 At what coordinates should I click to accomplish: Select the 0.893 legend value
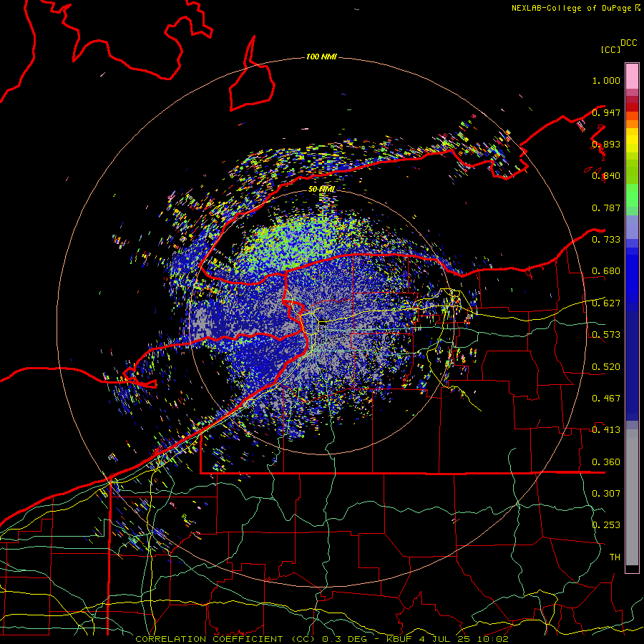pos(606,144)
